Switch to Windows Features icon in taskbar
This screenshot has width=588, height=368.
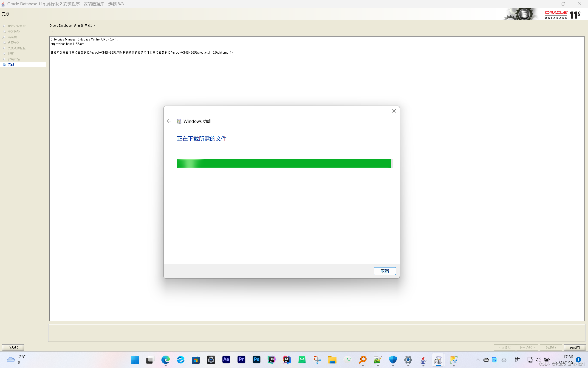tap(438, 359)
